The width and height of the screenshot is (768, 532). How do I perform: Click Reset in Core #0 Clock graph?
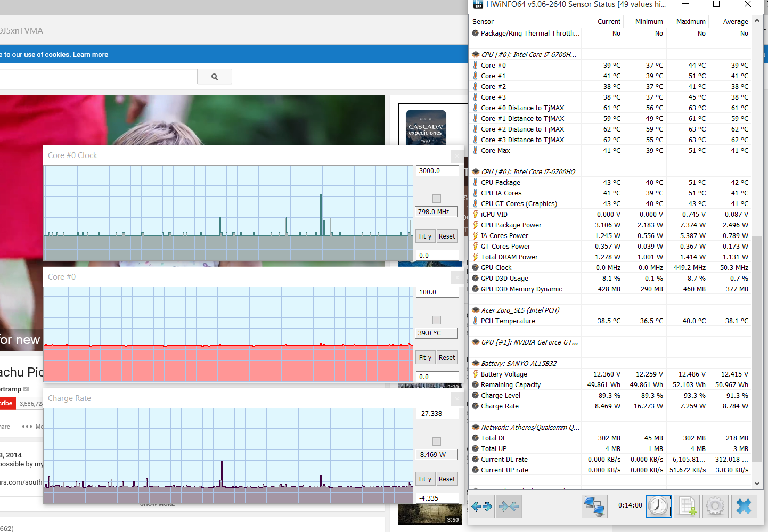click(x=447, y=236)
